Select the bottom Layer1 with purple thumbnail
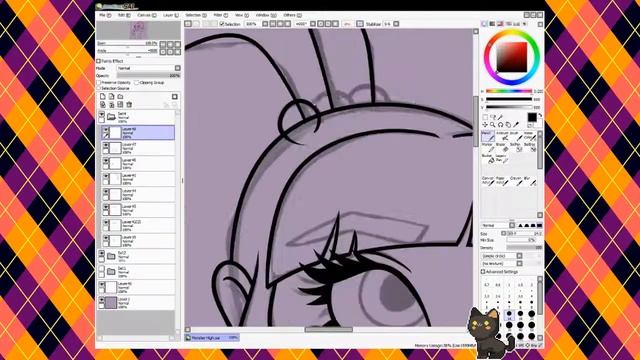Viewport: 640px width, 360px height. coord(136,302)
